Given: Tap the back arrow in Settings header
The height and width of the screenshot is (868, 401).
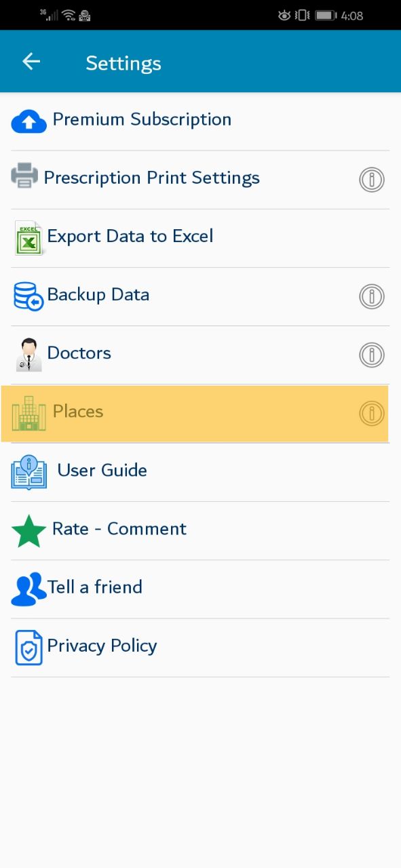Looking at the screenshot, I should pyautogui.click(x=31, y=62).
